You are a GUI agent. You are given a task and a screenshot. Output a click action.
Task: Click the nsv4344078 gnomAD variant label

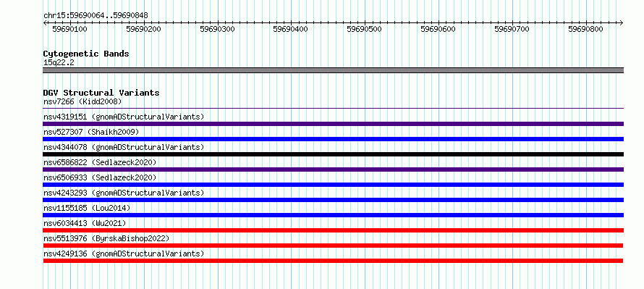coord(124,147)
